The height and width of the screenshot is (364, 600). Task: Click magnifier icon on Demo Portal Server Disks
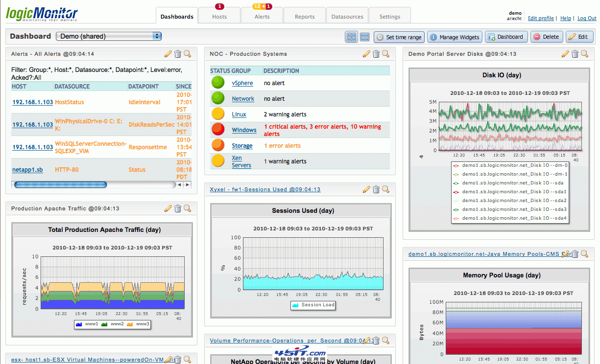(x=584, y=54)
